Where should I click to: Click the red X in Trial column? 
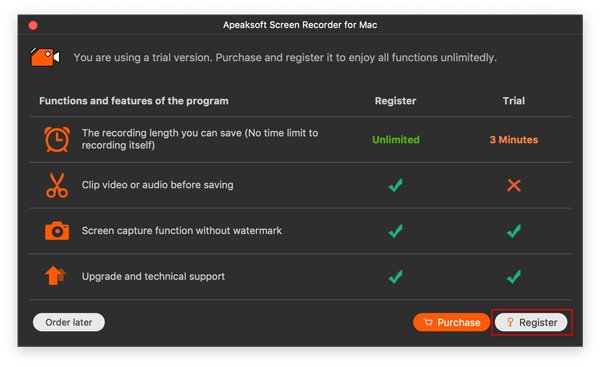(514, 185)
